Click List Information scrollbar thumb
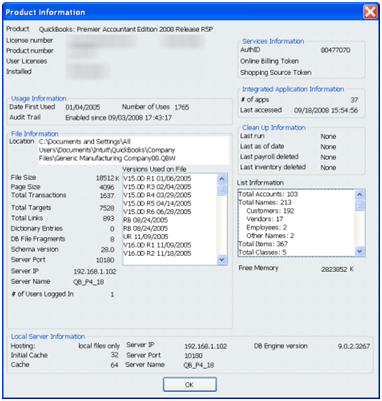Screen dimensions: 382x401 (x=360, y=206)
